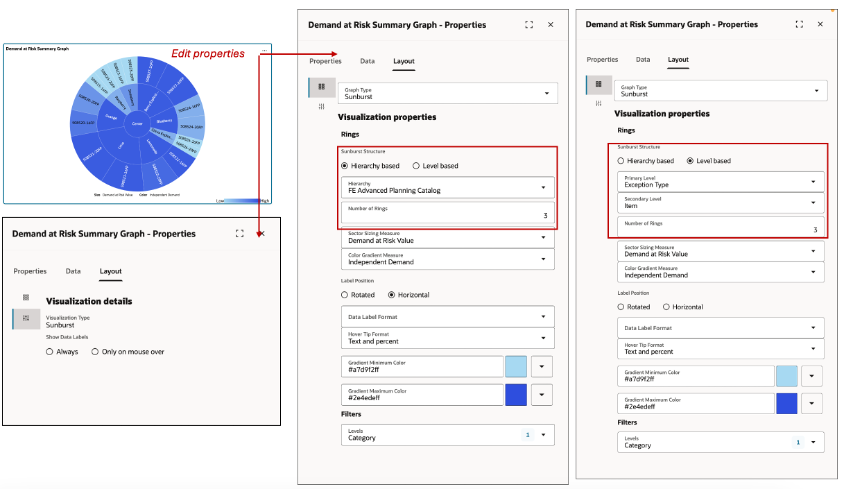This screenshot has height=490, width=844.
Task: Open Hierarchy dropdown showing FE Advanced Planning Catalog
Action: (x=448, y=187)
